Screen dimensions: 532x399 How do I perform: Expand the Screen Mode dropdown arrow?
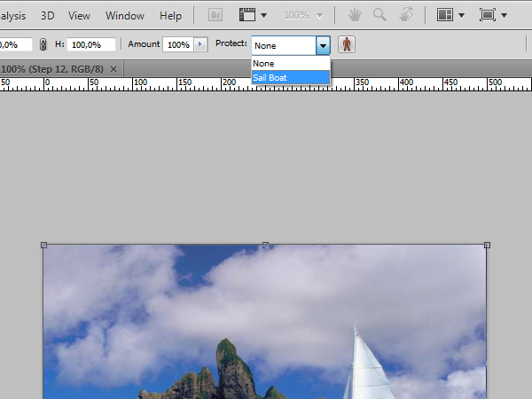(x=505, y=16)
